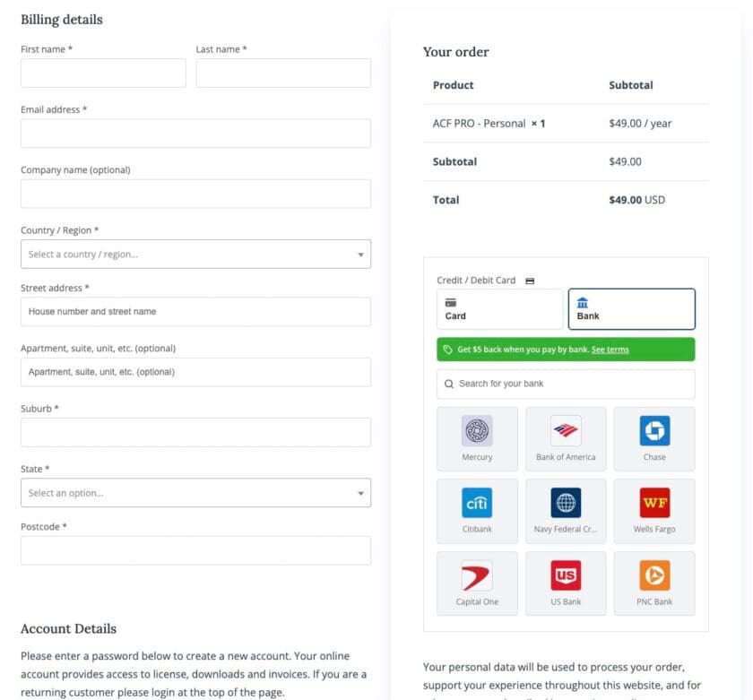Switch to the Bank payment tab
Image resolution: width=753 pixels, height=700 pixels.
pyautogui.click(x=631, y=309)
